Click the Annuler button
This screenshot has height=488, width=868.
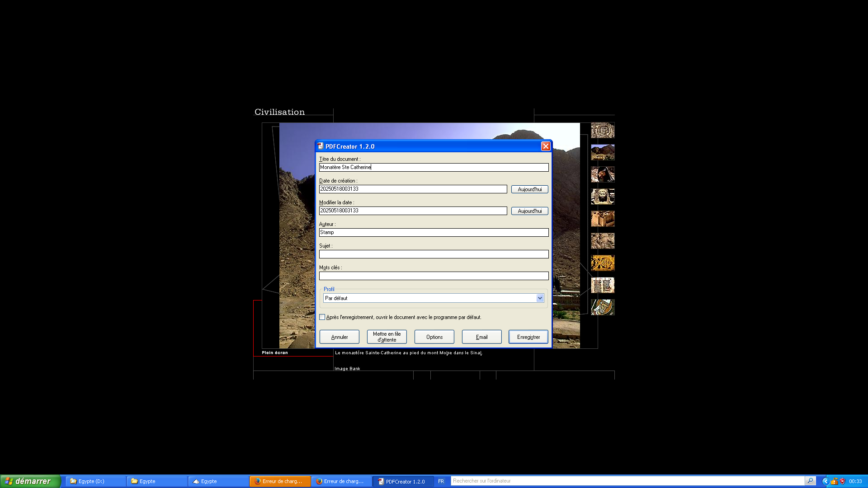[340, 337]
